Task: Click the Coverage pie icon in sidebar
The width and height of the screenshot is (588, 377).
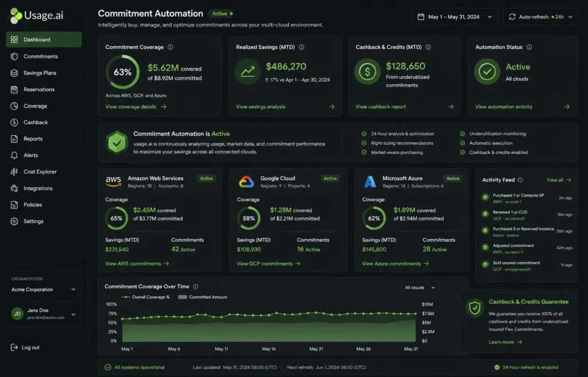Action: click(14, 106)
